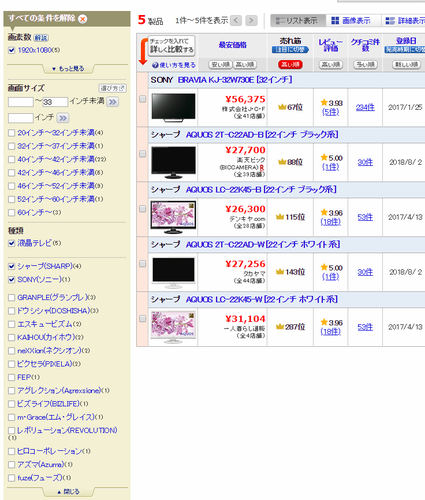
Task: Switch to 詳細表示 view tab
Action: click(x=404, y=21)
